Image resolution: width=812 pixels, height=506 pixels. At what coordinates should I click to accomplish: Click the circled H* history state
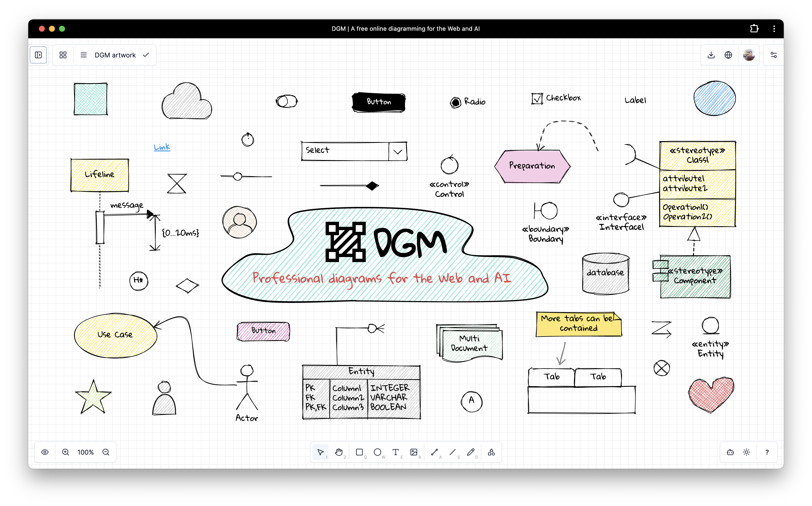pos(139,281)
